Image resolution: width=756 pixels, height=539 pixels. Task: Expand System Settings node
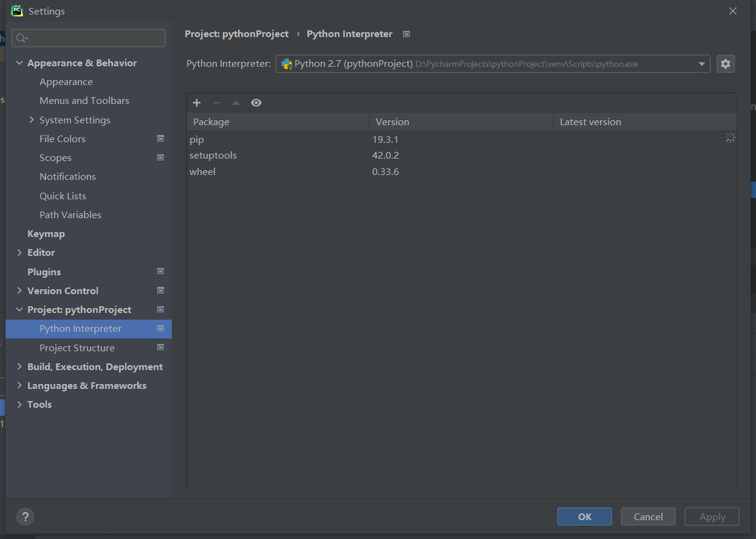[x=32, y=120]
